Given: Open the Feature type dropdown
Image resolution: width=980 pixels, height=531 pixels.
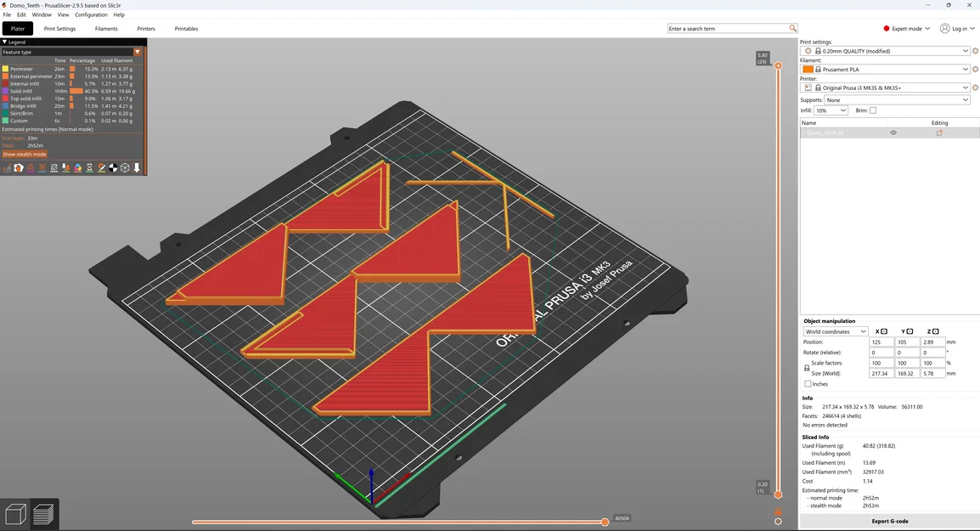Looking at the screenshot, I should pos(72,52).
